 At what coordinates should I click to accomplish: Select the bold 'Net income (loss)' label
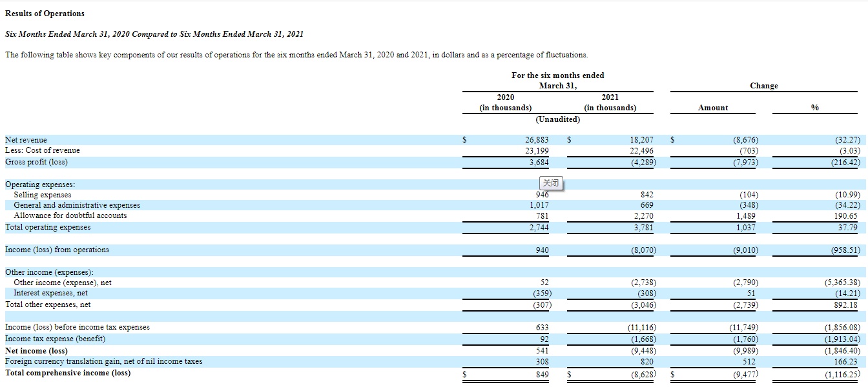click(x=36, y=351)
